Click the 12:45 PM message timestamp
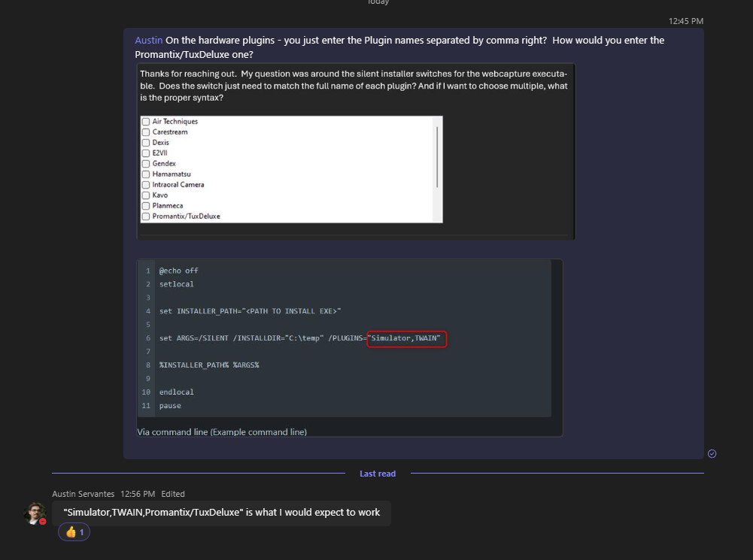This screenshot has height=560, width=753. (686, 21)
